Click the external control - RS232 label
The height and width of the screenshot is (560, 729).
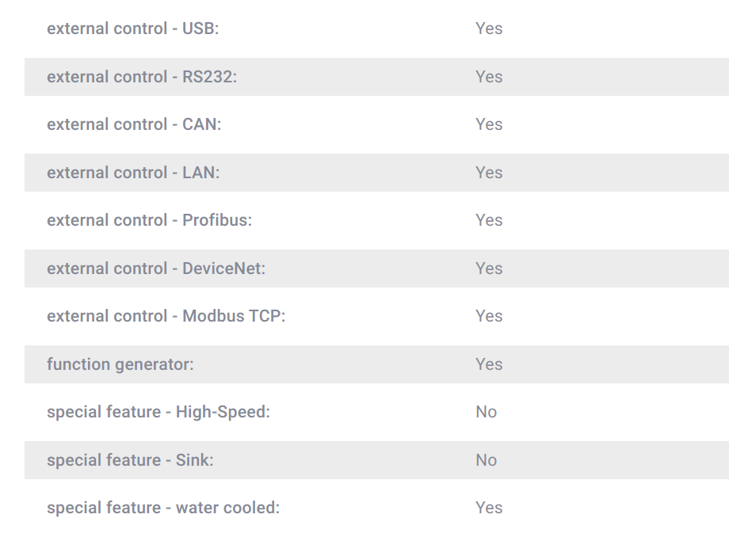[142, 77]
